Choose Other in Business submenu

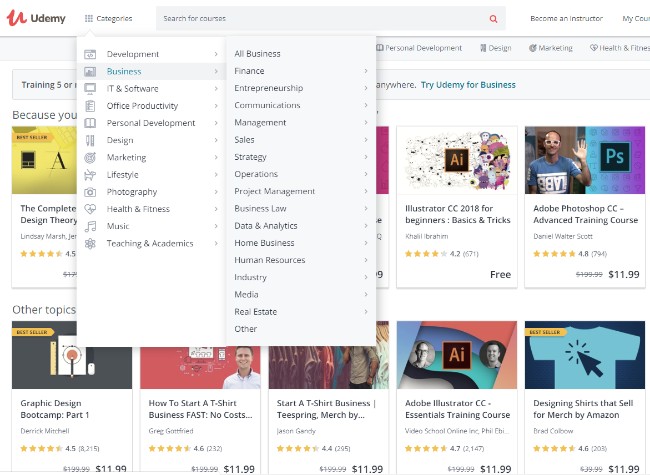[x=301, y=329]
